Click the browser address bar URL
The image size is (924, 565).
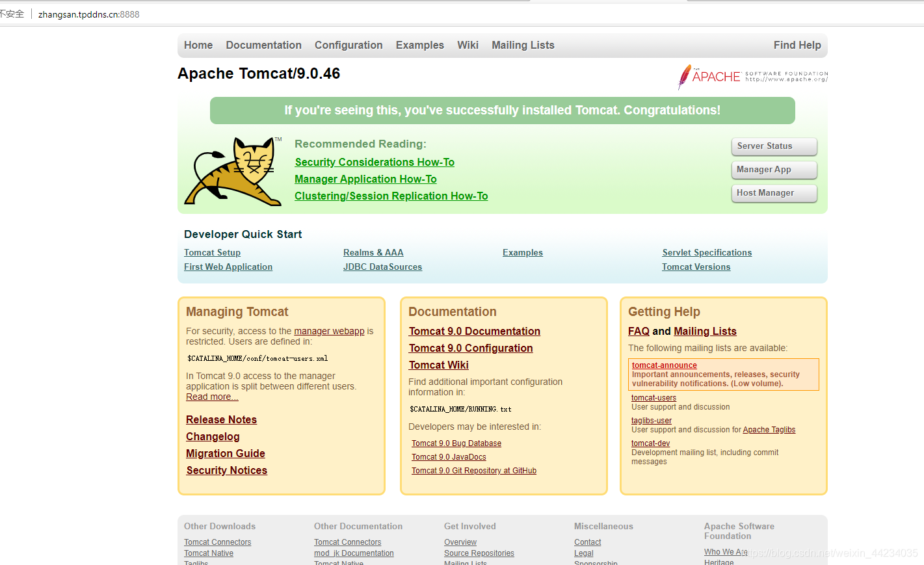[x=88, y=14]
